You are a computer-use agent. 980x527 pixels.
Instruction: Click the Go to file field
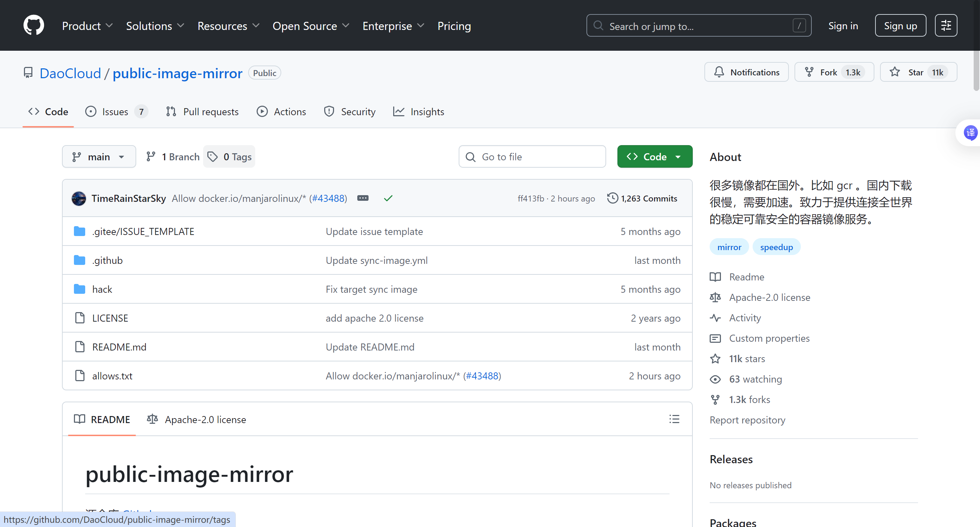[532, 156]
